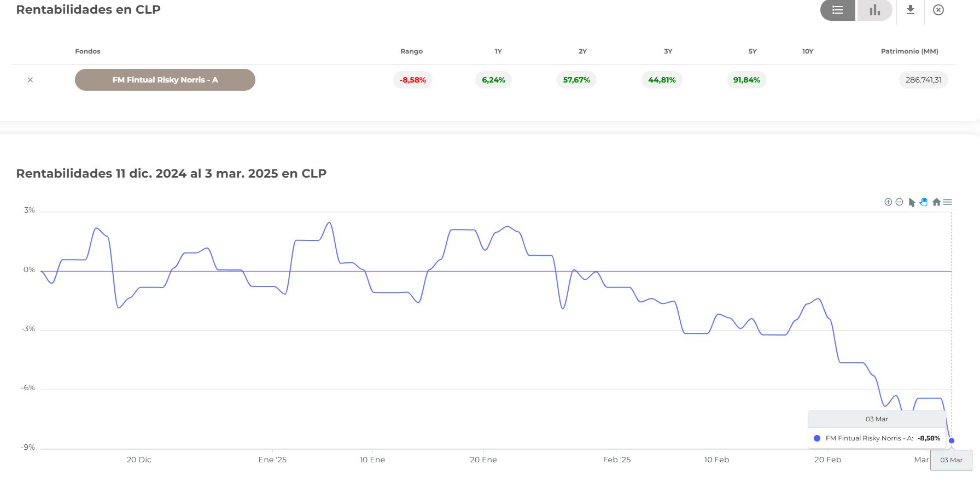
Task: Click the Patrimonio (MM) column header
Action: point(909,51)
